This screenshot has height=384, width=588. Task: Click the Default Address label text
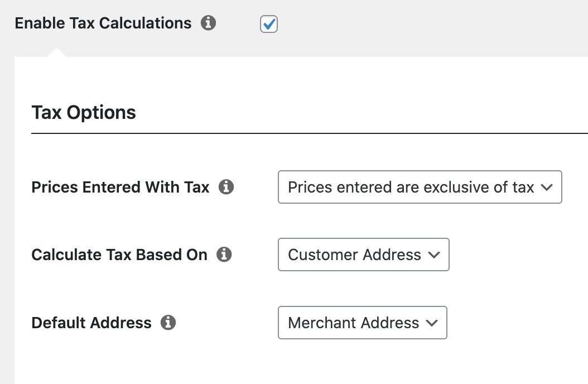point(91,323)
